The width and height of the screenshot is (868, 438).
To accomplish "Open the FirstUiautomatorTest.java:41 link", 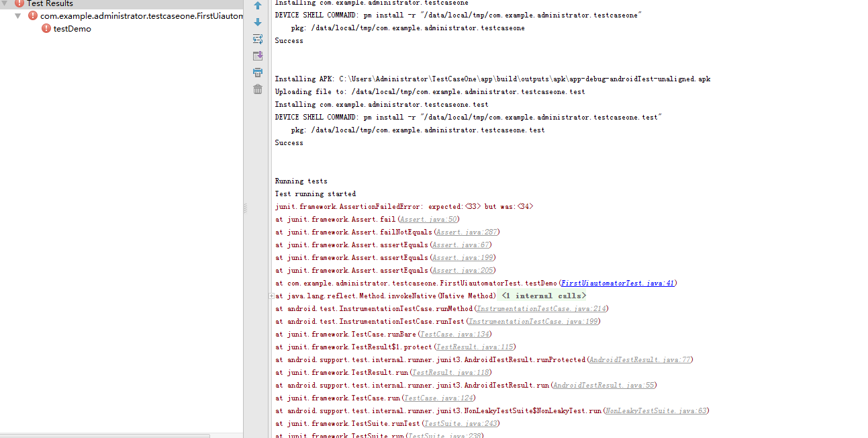I will pos(618,283).
